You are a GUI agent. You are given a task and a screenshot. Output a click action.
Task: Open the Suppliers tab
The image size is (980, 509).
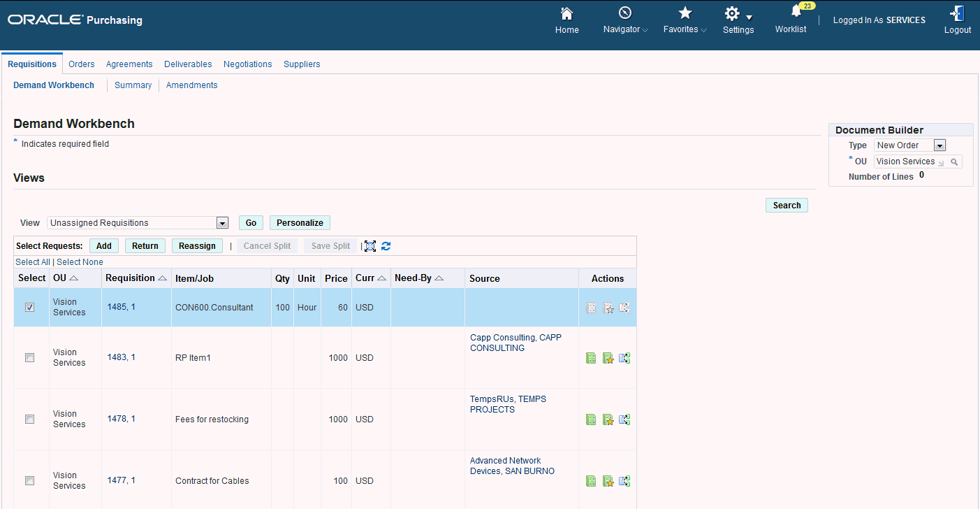coord(302,64)
